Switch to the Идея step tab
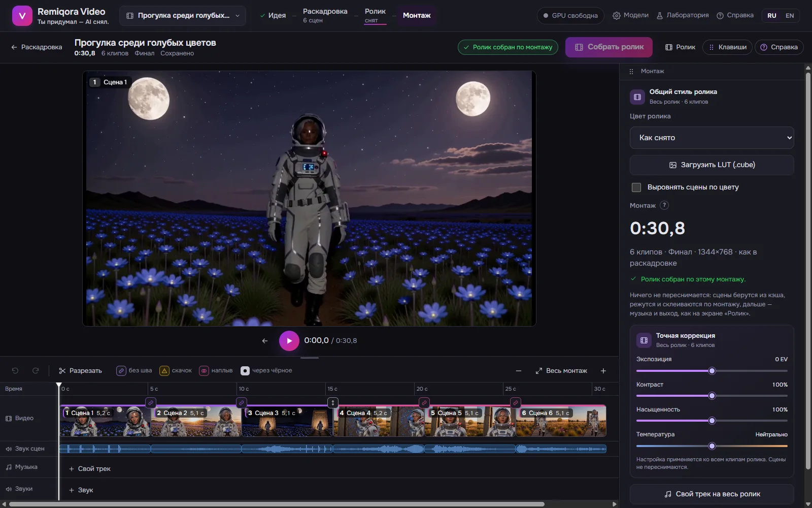Image resolution: width=812 pixels, height=508 pixels. coord(273,16)
